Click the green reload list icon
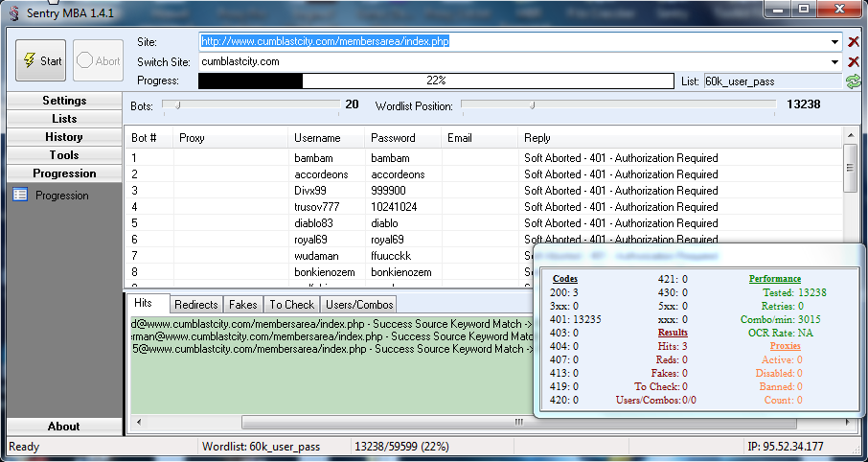This screenshot has width=868, height=462. tap(853, 81)
